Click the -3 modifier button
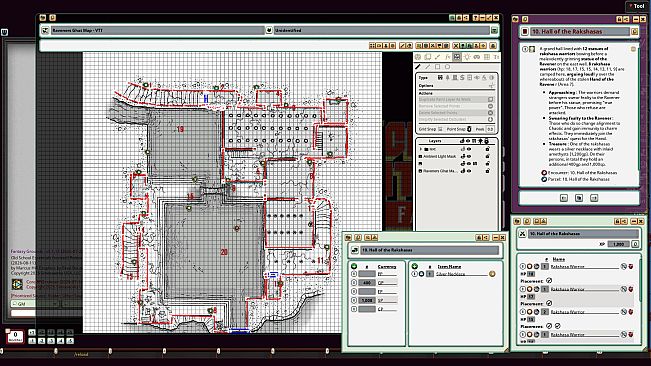 coord(51,341)
